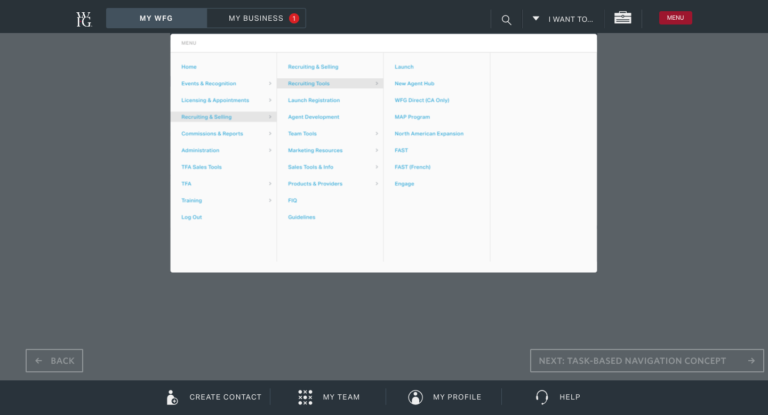Switch to the My Business tab
Screen dimensions: 768x415
point(256,18)
